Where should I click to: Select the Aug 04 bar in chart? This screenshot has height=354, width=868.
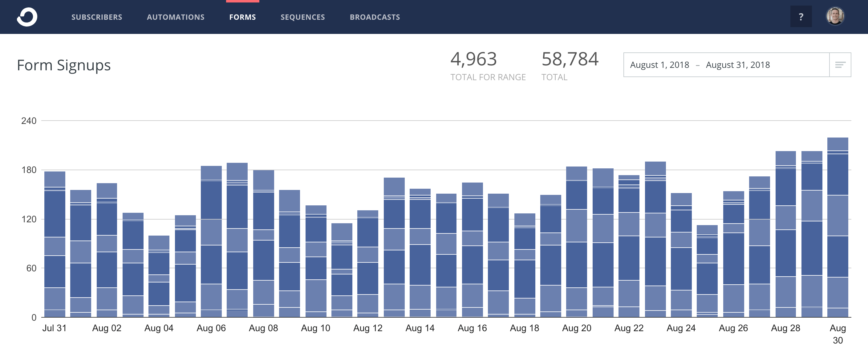[159, 276]
